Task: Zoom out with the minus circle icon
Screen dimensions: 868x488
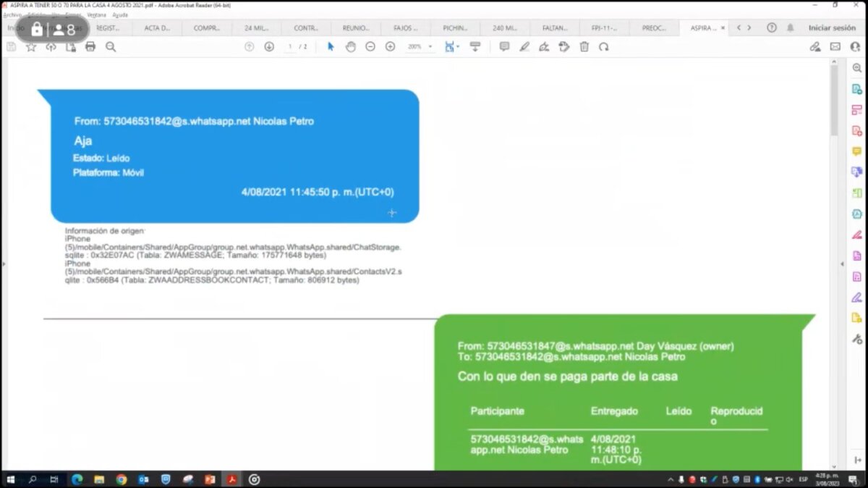Action: tap(370, 46)
